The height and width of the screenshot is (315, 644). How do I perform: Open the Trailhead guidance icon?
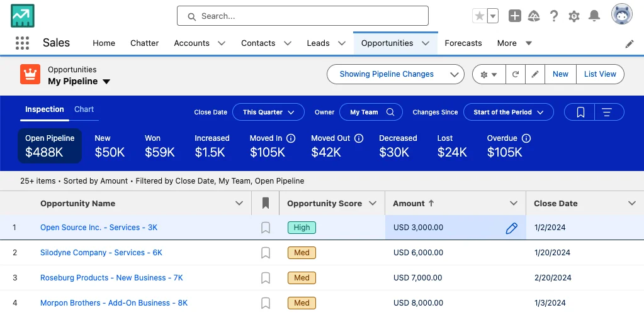[x=534, y=16]
